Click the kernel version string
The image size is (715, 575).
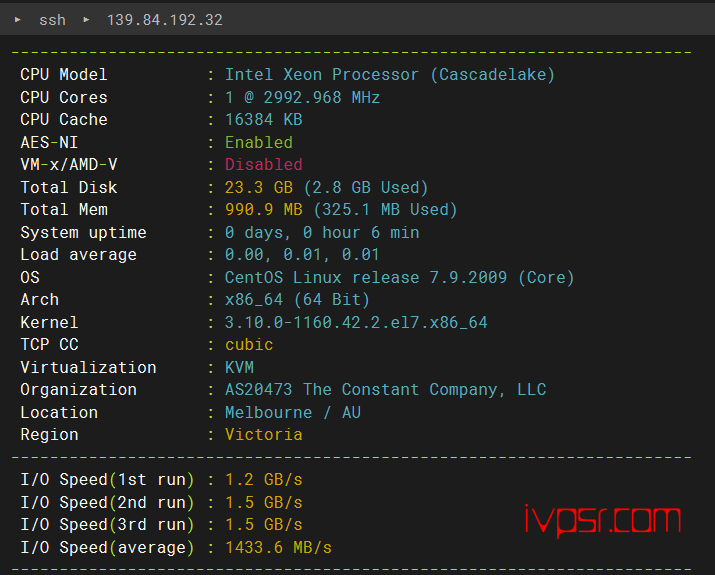pos(356,323)
